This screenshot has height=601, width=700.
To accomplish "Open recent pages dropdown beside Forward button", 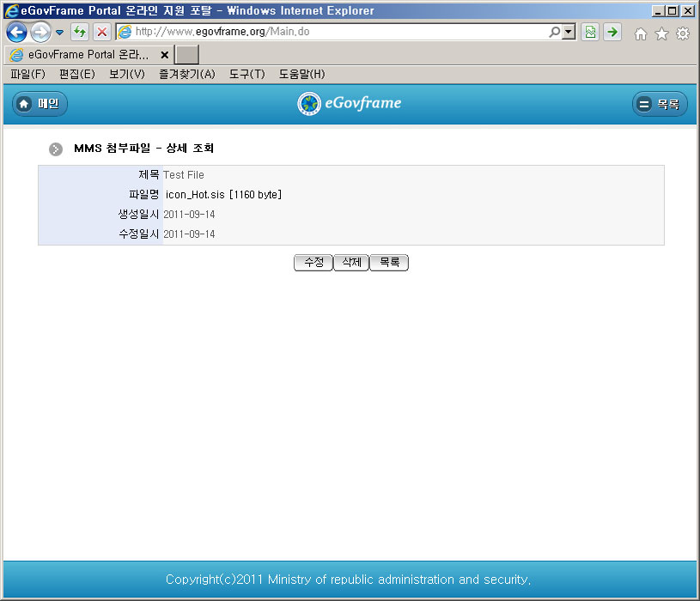I will pyautogui.click(x=60, y=33).
